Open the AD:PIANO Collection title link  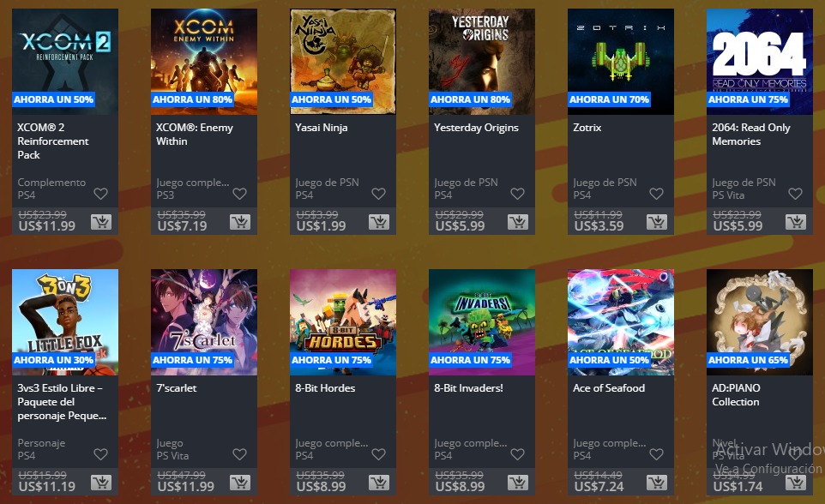[736, 394]
